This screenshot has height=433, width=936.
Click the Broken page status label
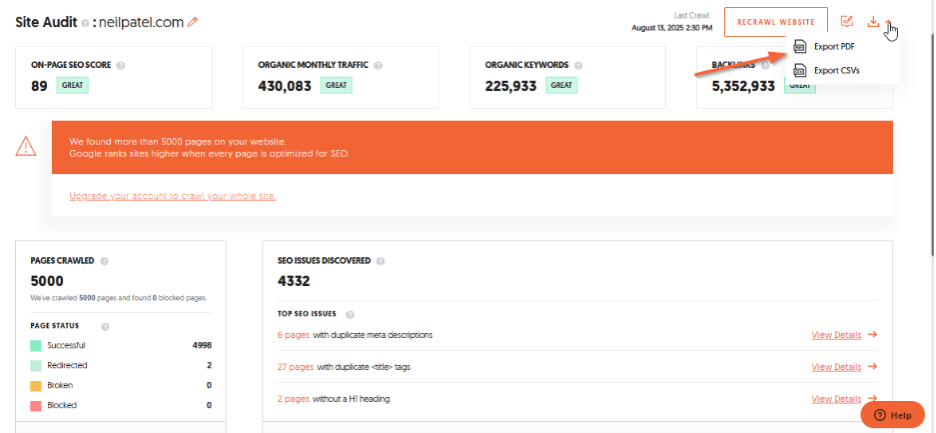click(60, 385)
